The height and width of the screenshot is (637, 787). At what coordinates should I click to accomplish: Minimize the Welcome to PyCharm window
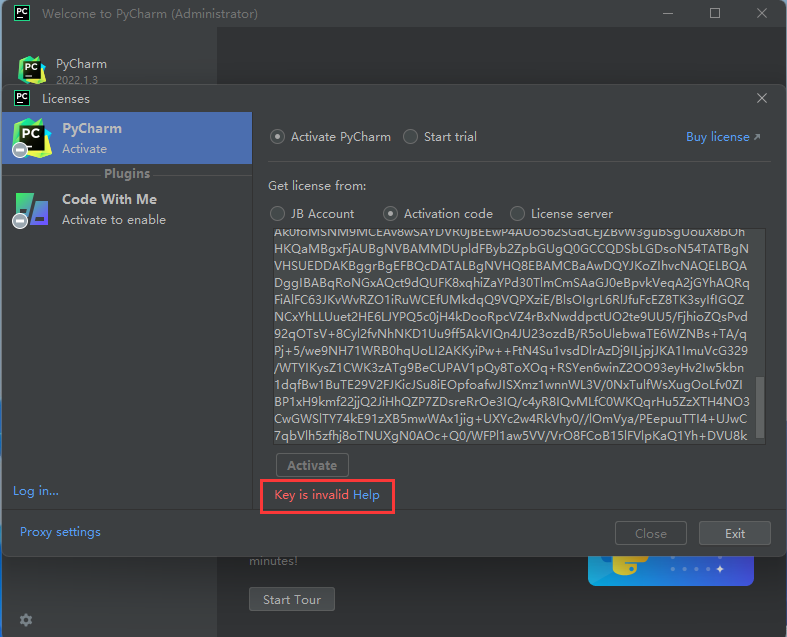[668, 13]
